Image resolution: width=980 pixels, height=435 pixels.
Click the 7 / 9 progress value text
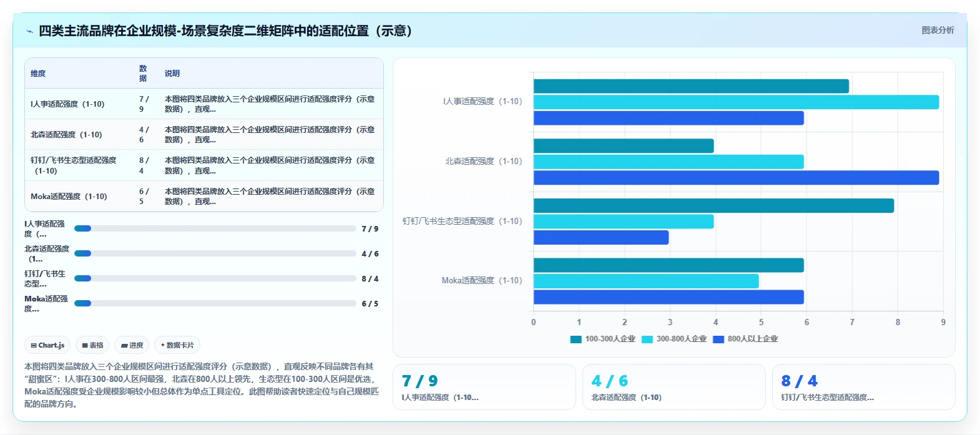coord(370,229)
